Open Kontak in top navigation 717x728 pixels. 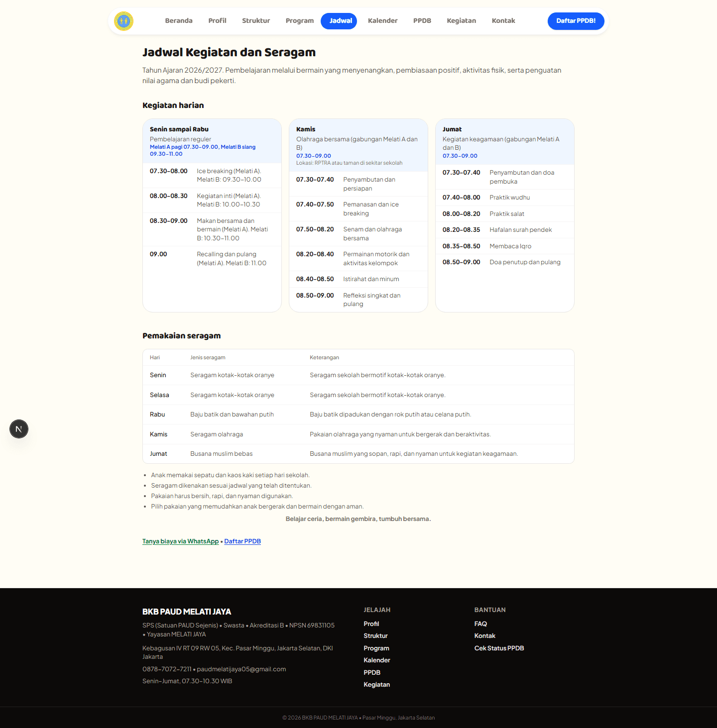(503, 21)
